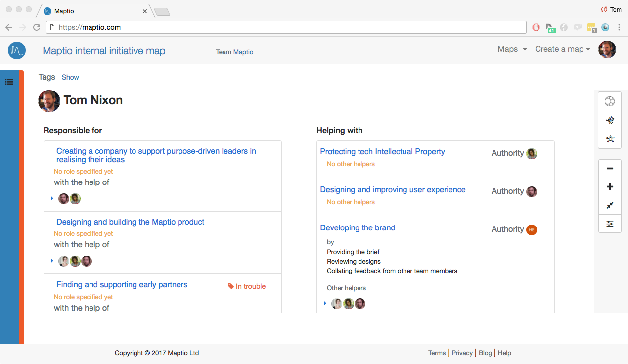Switch to the tree map view
This screenshot has width=628, height=364.
(x=610, y=120)
